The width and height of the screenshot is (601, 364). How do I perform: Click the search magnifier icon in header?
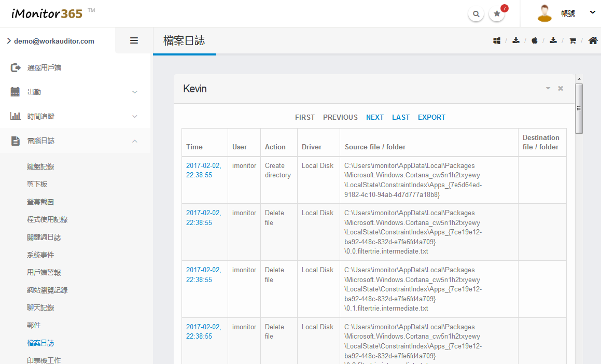pos(476,14)
